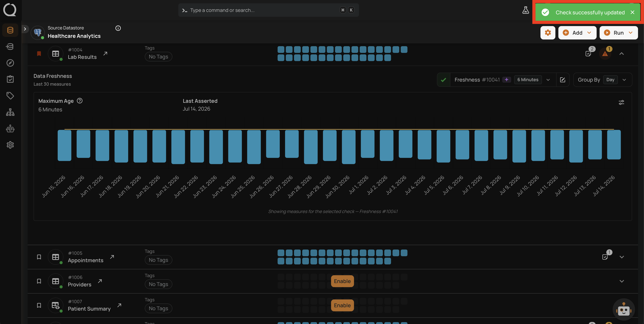Screen dimensions: 644x324
Task: Click the edit icon beside Freshness #10041
Action: (562, 80)
